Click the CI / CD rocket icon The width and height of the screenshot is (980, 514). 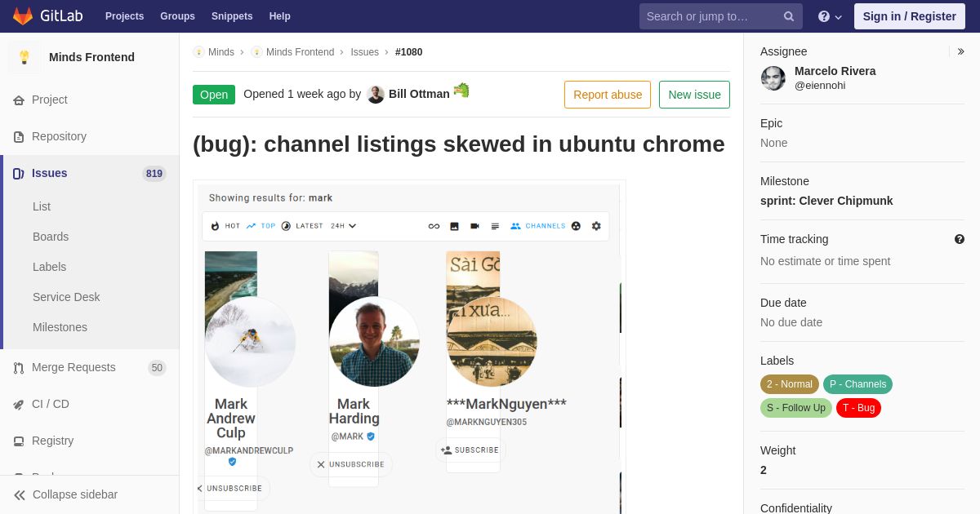coord(19,405)
